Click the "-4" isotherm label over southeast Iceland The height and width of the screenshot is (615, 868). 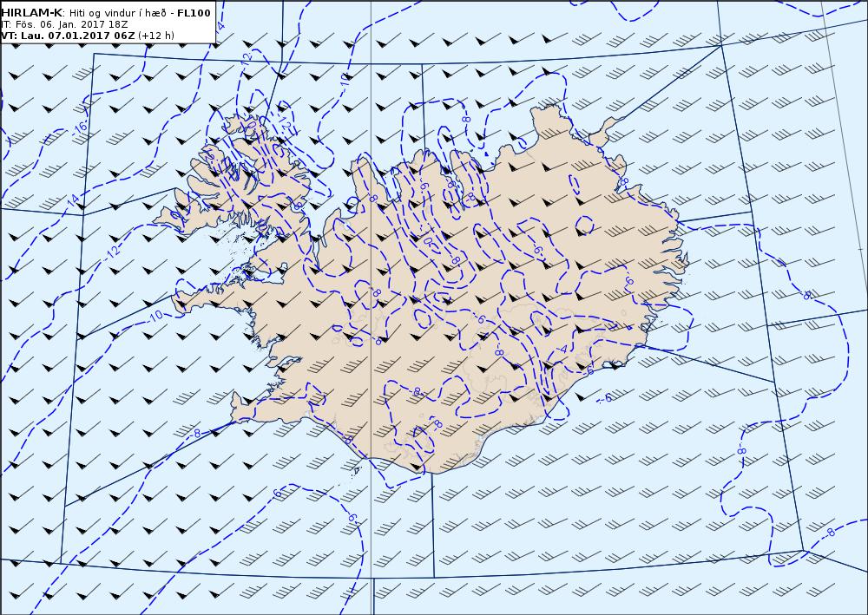[562, 350]
